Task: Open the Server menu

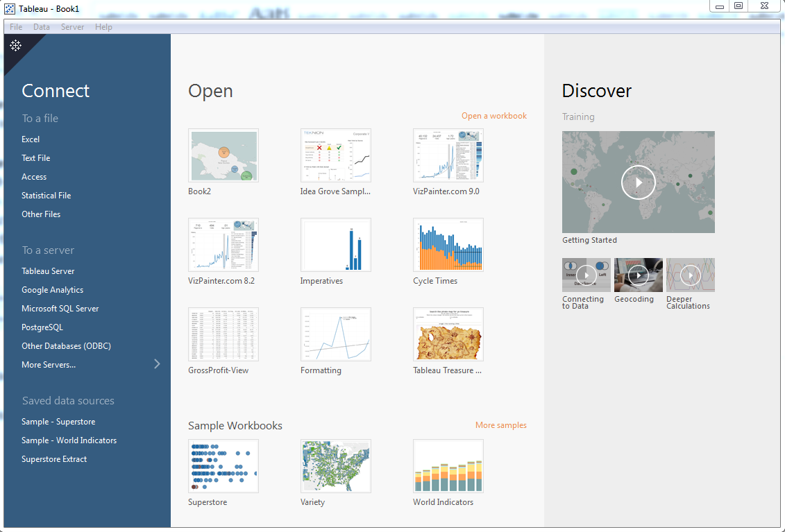Action: (x=72, y=27)
